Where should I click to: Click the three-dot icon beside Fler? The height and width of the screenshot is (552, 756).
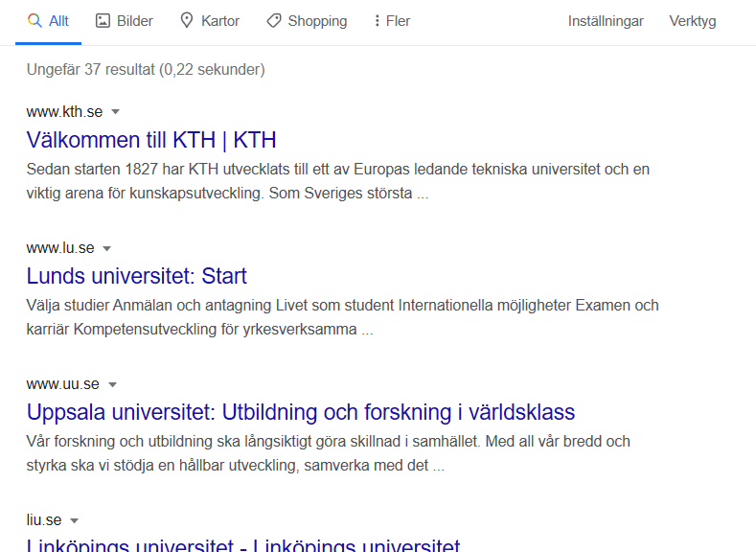(377, 21)
